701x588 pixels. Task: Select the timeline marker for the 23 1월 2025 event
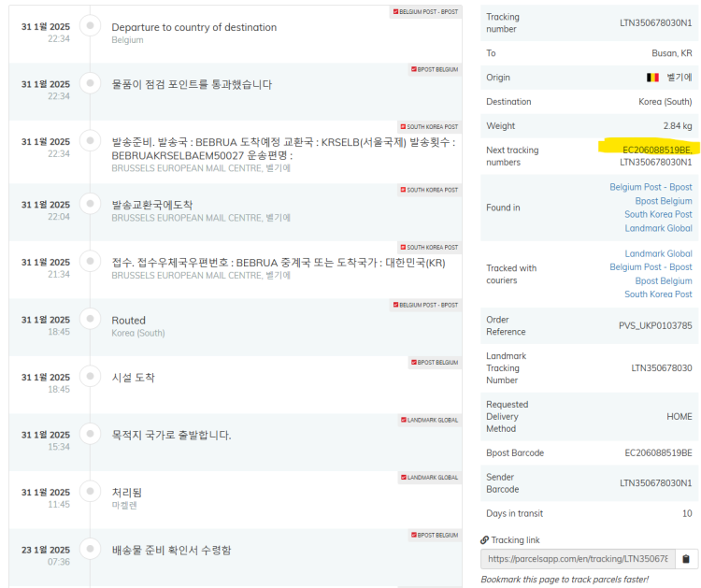click(x=90, y=550)
